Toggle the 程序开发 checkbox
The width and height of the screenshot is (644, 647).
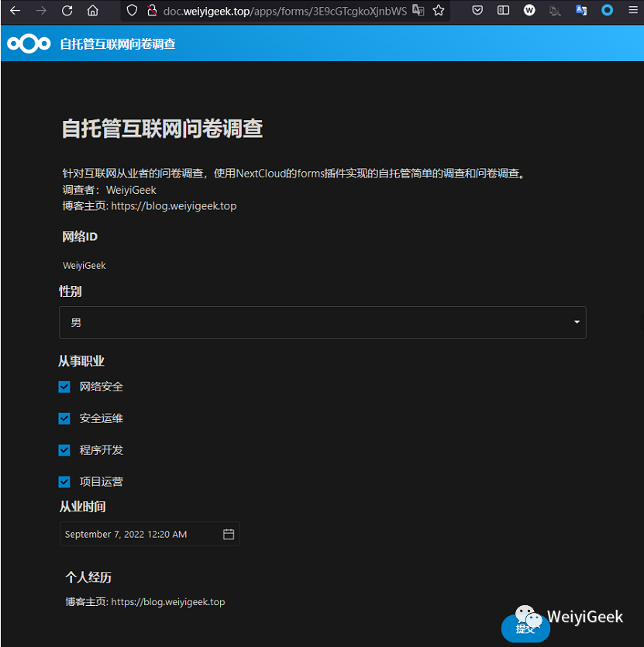tap(64, 449)
